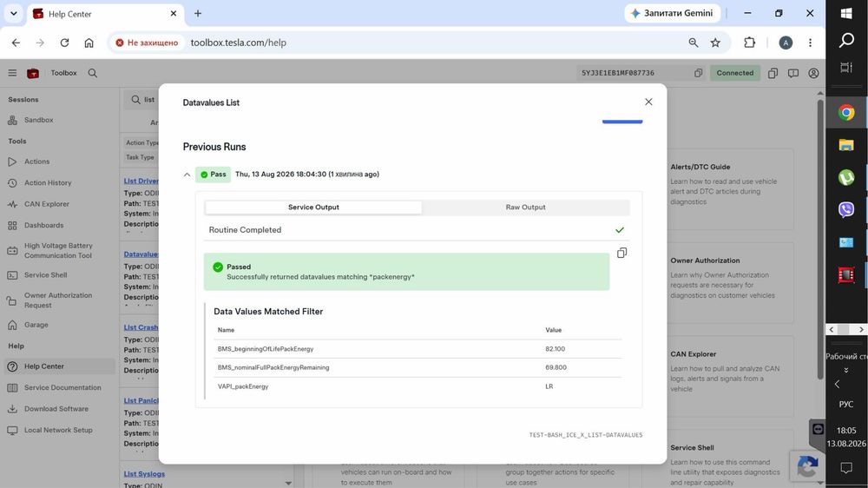Open browser home page
868x488 pixels.
coord(89,43)
